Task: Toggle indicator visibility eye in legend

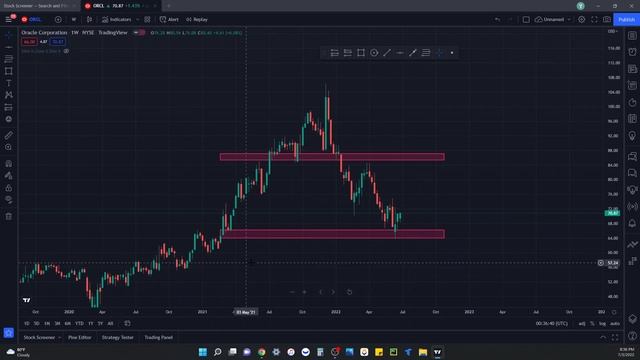Action: [66, 51]
